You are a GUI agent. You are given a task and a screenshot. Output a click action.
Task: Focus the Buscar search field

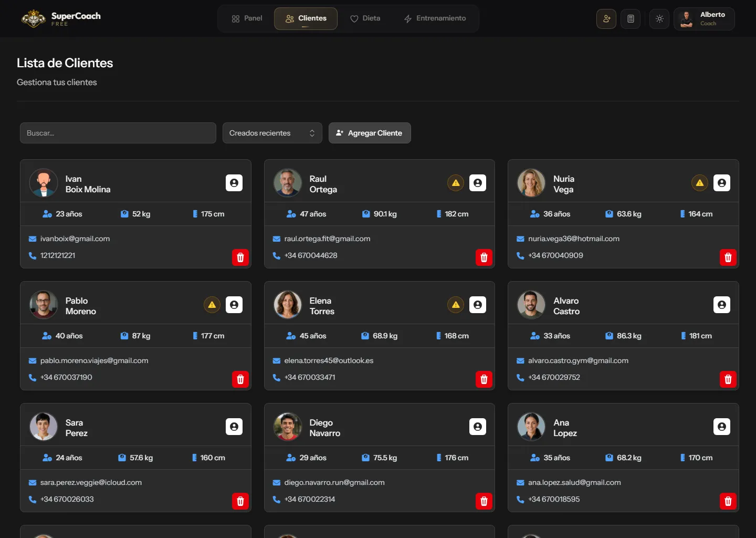(x=118, y=133)
